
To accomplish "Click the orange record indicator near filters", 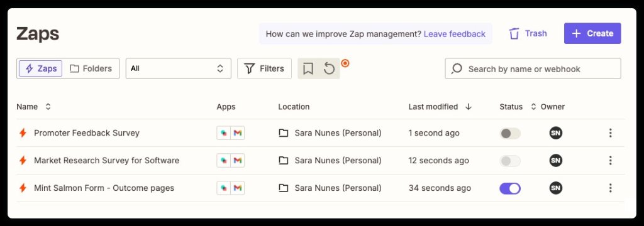I will 345,63.
